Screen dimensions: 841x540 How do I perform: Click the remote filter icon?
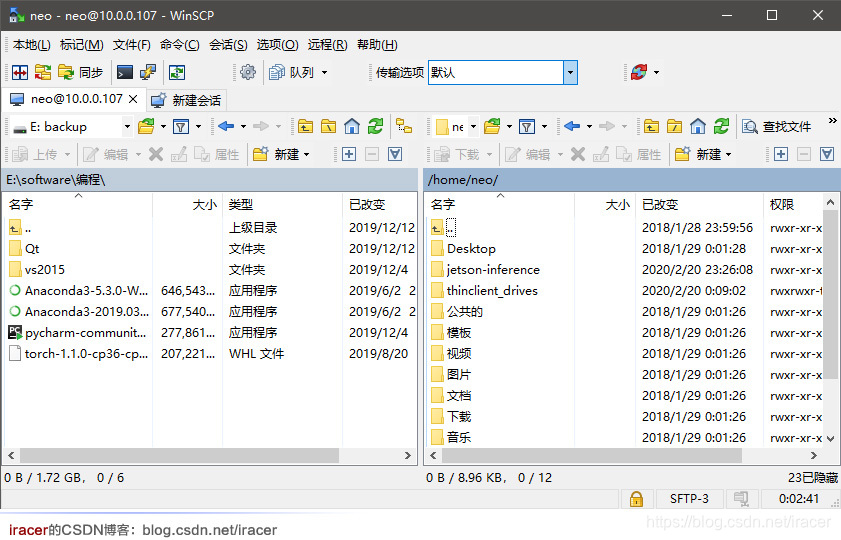tap(527, 127)
